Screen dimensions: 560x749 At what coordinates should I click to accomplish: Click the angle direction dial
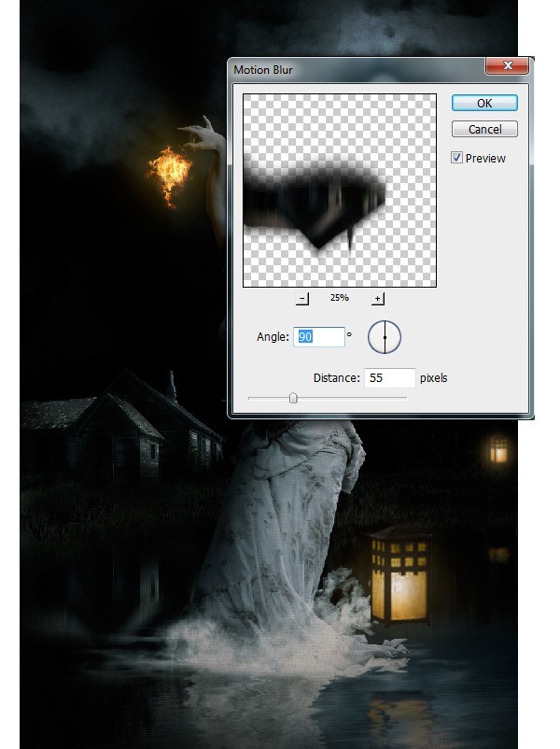[x=385, y=337]
